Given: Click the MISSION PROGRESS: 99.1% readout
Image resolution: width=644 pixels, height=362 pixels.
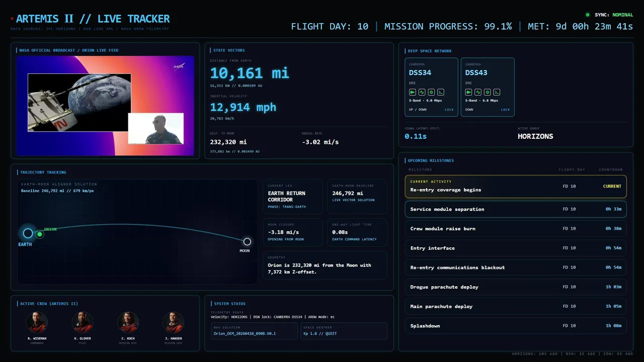Looking at the screenshot, I should click(448, 27).
